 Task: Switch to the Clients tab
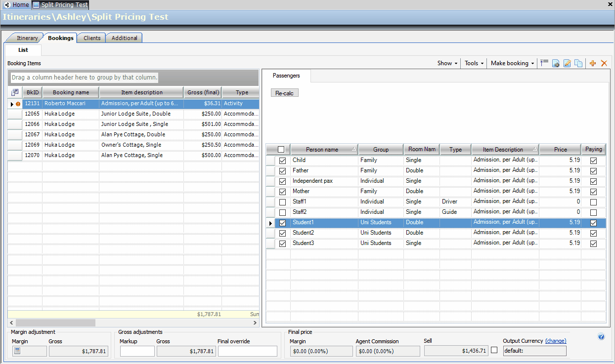pos(92,38)
